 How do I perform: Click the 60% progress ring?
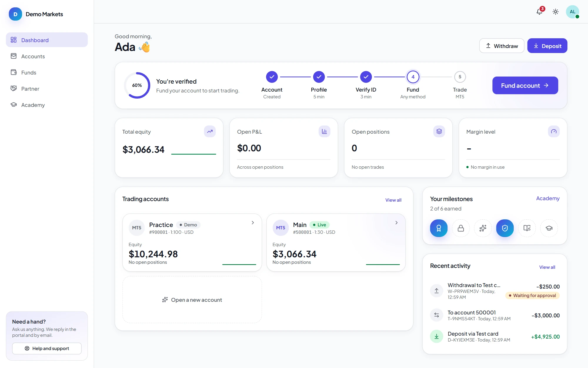tap(137, 85)
